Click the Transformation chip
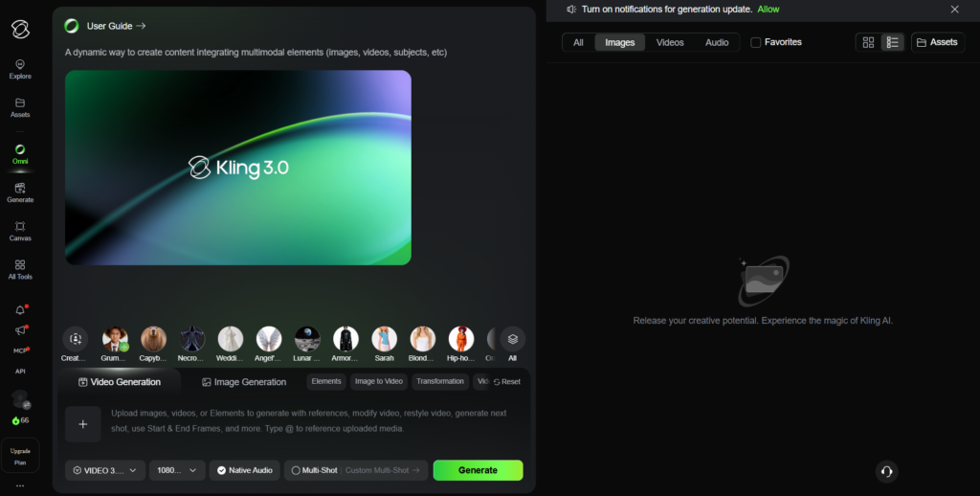 (440, 381)
